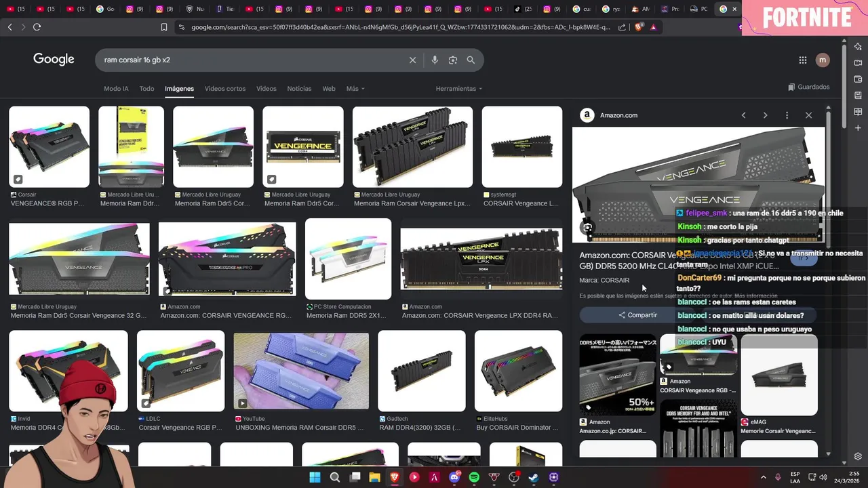The width and height of the screenshot is (868, 488).
Task: Switch to Noticias tab
Action: tap(299, 89)
